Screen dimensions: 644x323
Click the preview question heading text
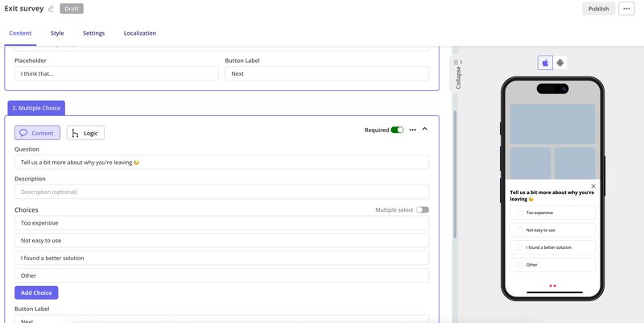click(551, 196)
